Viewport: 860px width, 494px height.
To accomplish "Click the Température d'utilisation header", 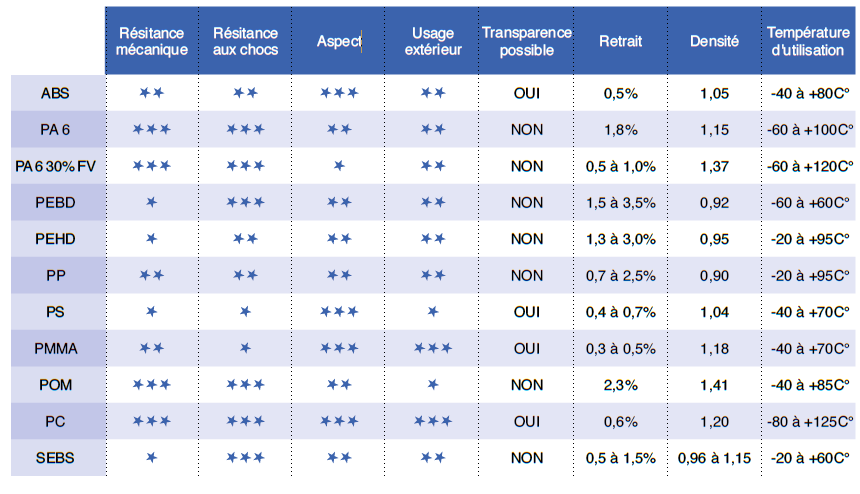I will coord(810,41).
